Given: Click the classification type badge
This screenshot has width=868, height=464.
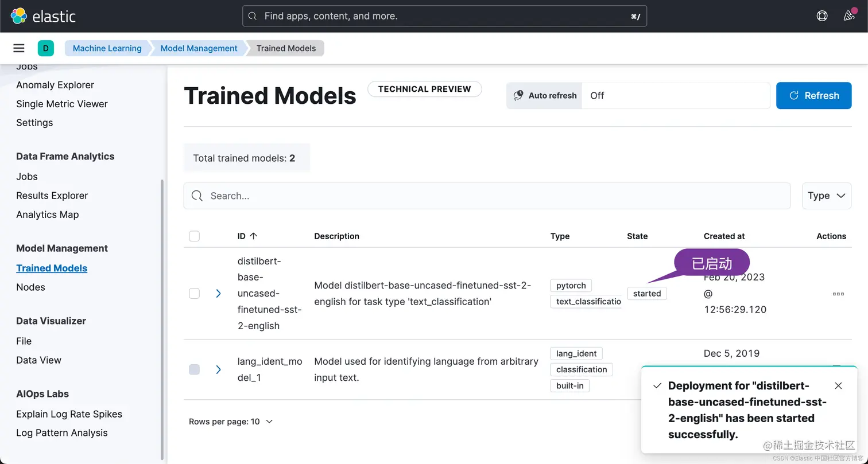Looking at the screenshot, I should point(582,369).
